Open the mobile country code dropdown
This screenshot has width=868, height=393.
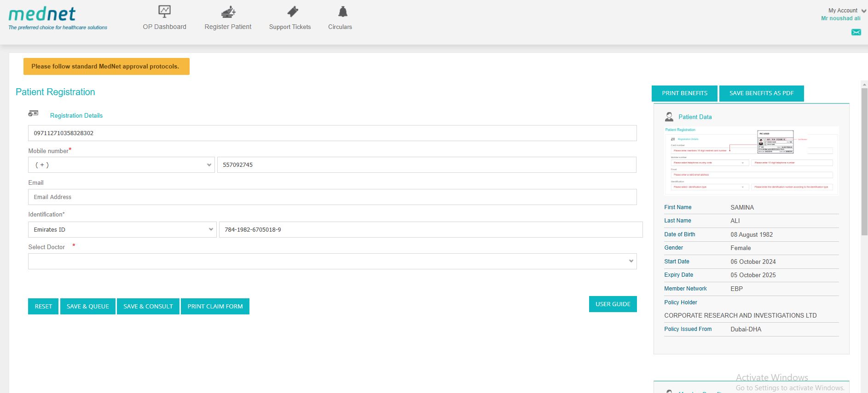coord(122,165)
